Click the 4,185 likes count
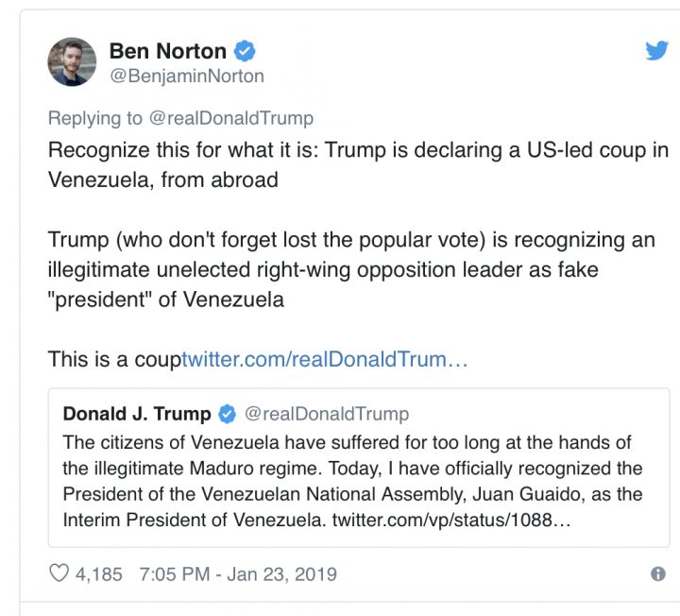Viewport: 680px width, 616px height. coord(100,573)
